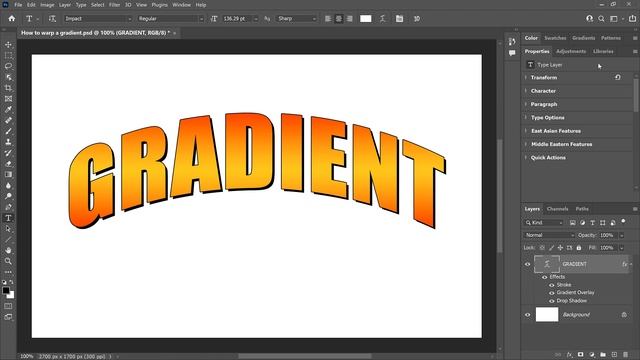Toggle the layer filtering on/off switch
The height and width of the screenshot is (360, 640).
623,222
